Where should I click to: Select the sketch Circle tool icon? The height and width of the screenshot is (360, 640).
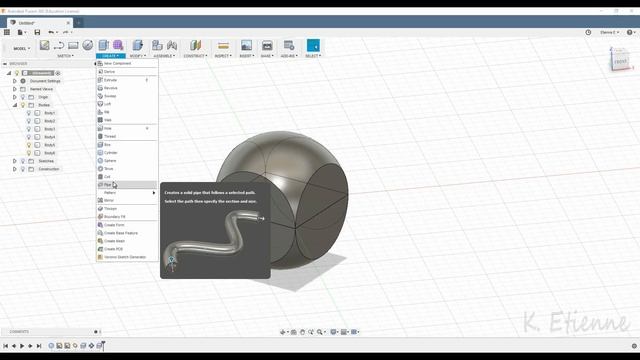pyautogui.click(x=87, y=45)
